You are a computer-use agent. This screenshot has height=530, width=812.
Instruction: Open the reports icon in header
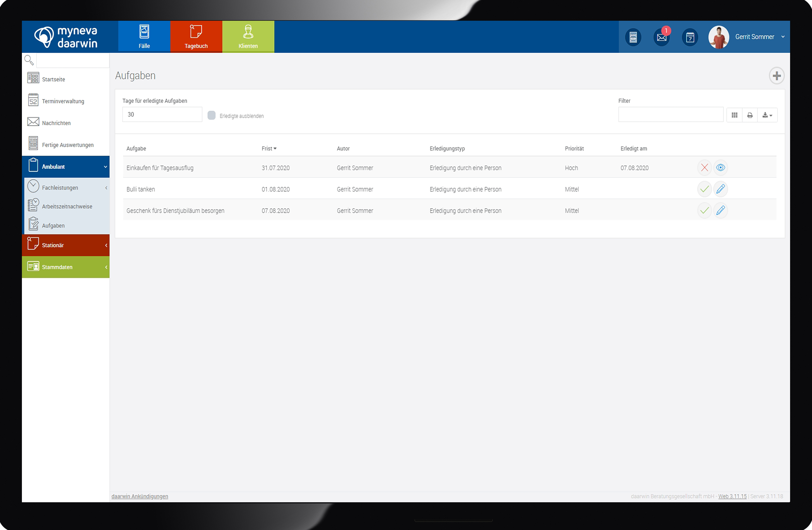pyautogui.click(x=633, y=37)
